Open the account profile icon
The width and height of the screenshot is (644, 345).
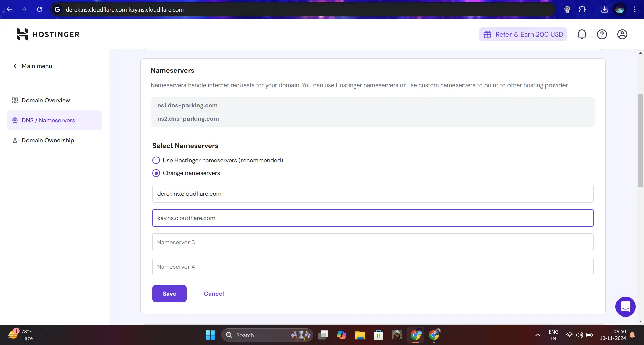coord(622,34)
